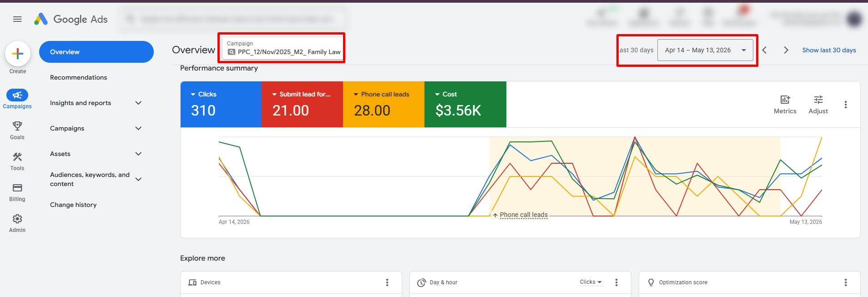868x297 pixels.
Task: Open the main hamburger menu
Action: [17, 19]
